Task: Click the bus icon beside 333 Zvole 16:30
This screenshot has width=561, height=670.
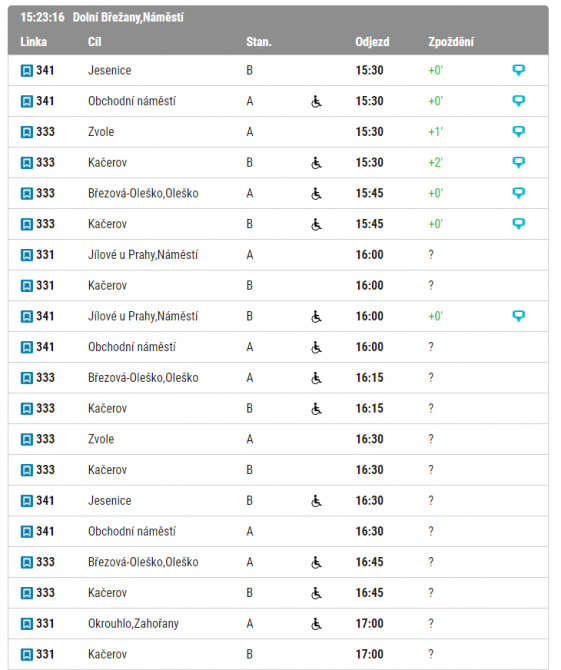Action: click(x=27, y=439)
